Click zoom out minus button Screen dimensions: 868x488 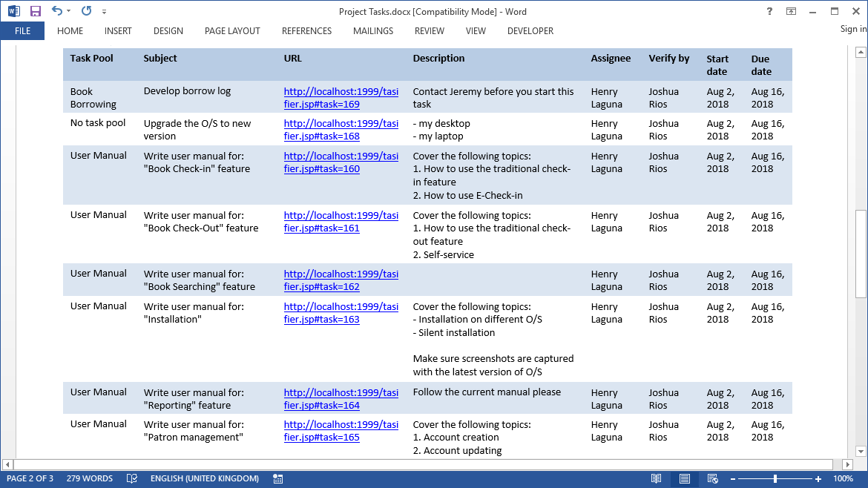point(732,479)
